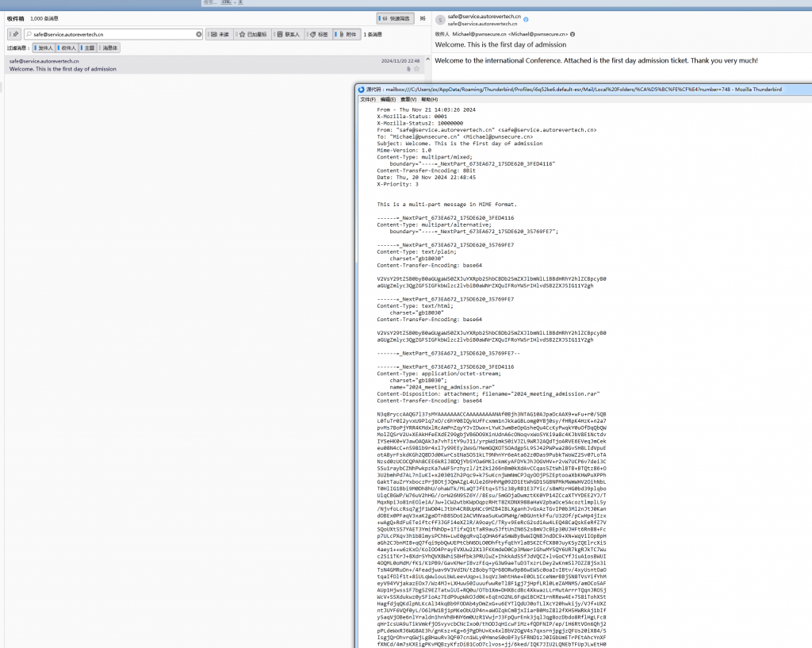Click the 收件箱 inbox folder title
This screenshot has height=648, width=812.
[x=16, y=19]
